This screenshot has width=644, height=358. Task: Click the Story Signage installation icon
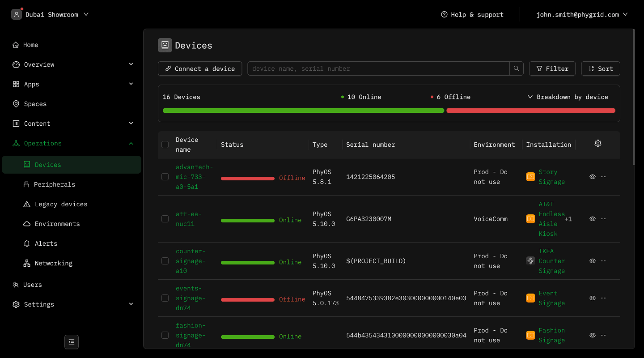pyautogui.click(x=530, y=177)
